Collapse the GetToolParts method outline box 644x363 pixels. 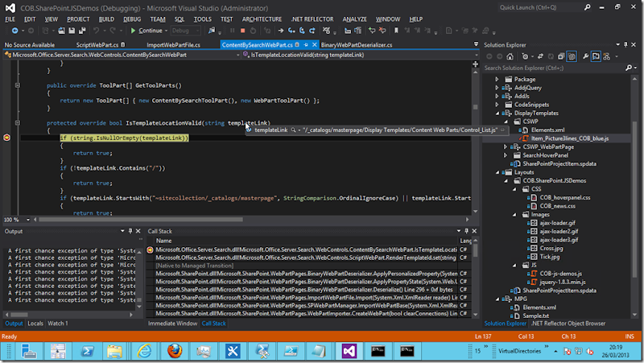click(17, 84)
